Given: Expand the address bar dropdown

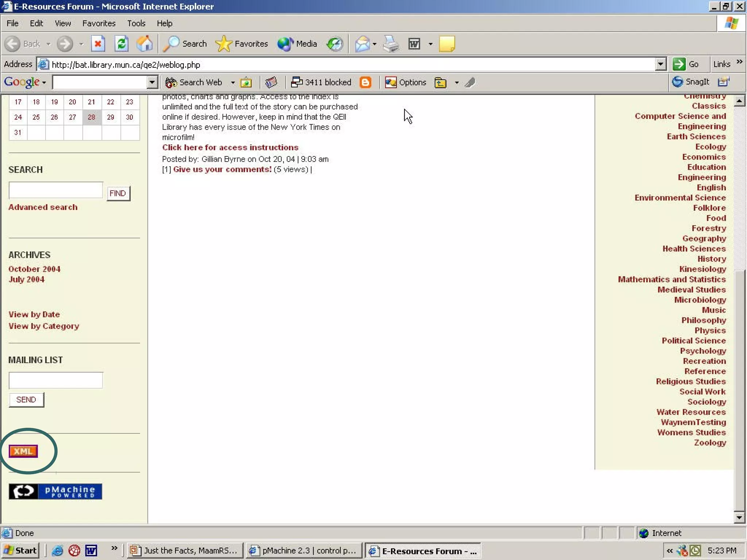Looking at the screenshot, I should [661, 65].
